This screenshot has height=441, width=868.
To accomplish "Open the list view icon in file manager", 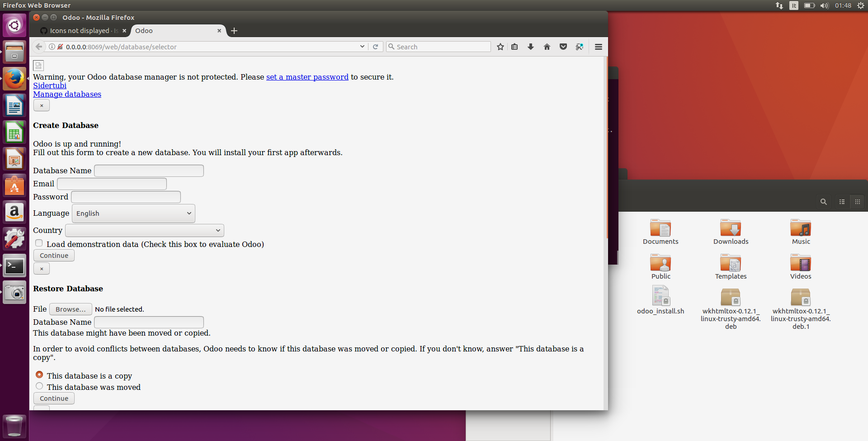I will coord(841,202).
